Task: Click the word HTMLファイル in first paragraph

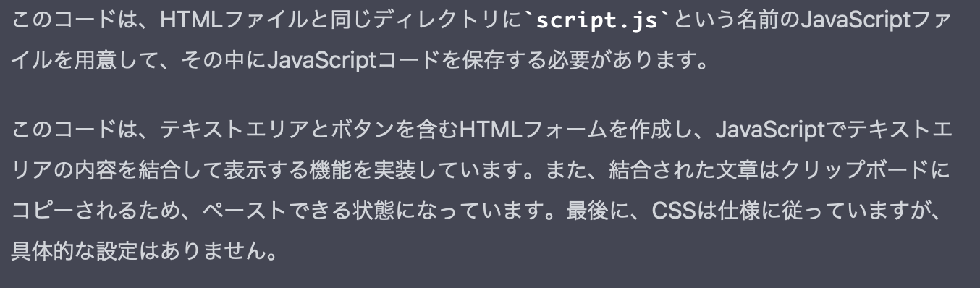Action: tap(229, 20)
